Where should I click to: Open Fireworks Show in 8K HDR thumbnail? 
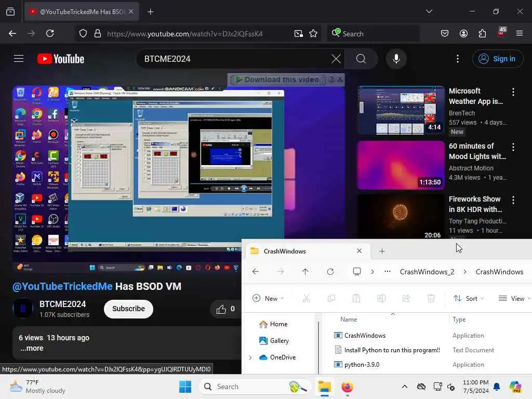(401, 216)
